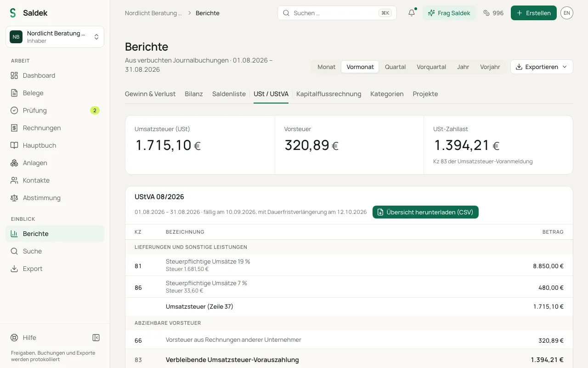The height and width of the screenshot is (368, 588).
Task: Expand the Exportieren dropdown
Action: (542, 67)
